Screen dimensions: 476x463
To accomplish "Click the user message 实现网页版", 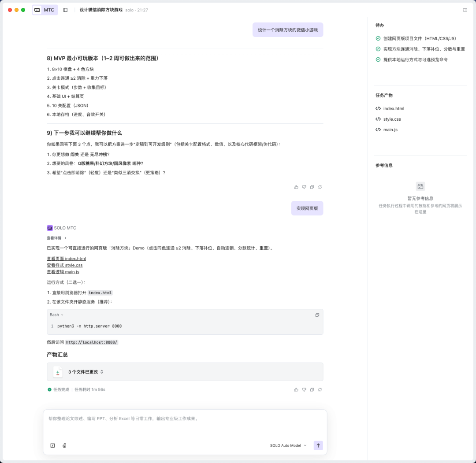I will [307, 208].
